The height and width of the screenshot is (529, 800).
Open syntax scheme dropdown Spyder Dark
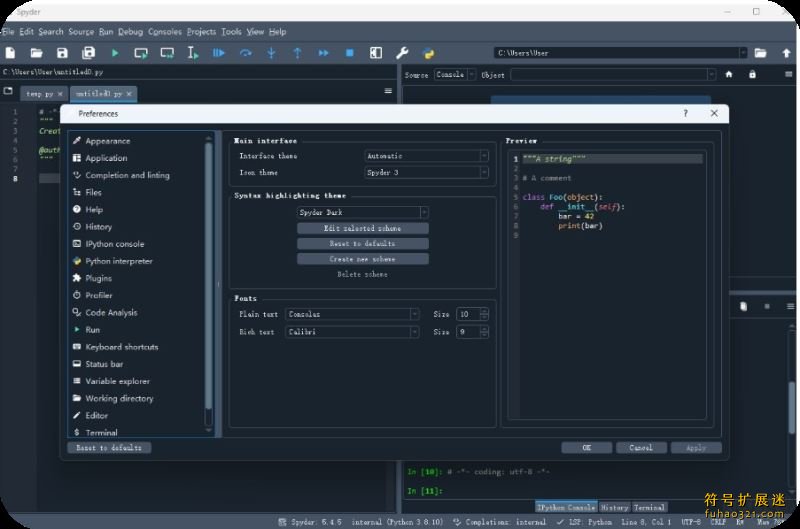[x=362, y=212]
